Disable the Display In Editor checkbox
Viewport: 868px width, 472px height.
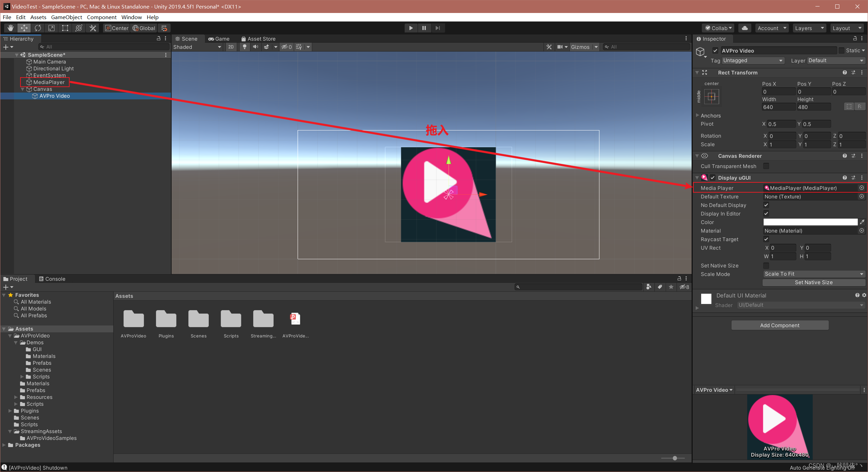[x=766, y=213]
